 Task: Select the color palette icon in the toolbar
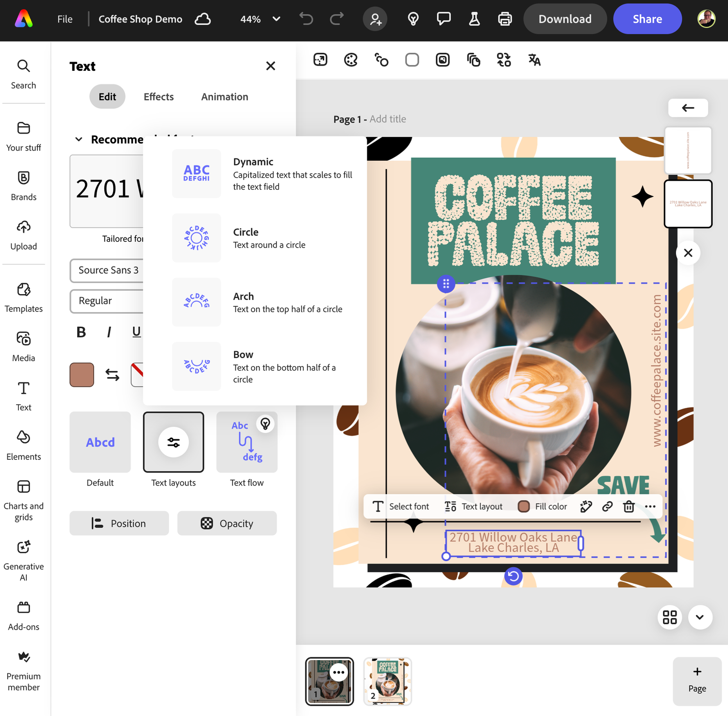click(x=351, y=60)
